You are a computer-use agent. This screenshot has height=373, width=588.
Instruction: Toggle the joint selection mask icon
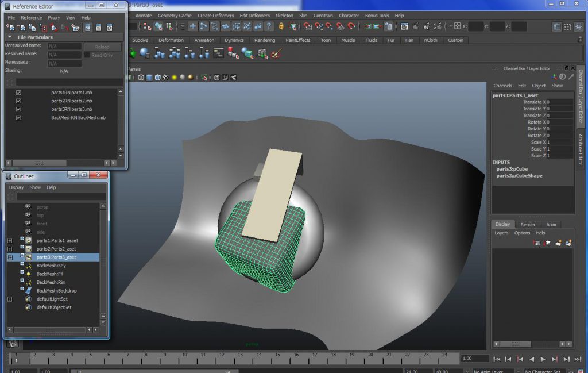(x=204, y=26)
